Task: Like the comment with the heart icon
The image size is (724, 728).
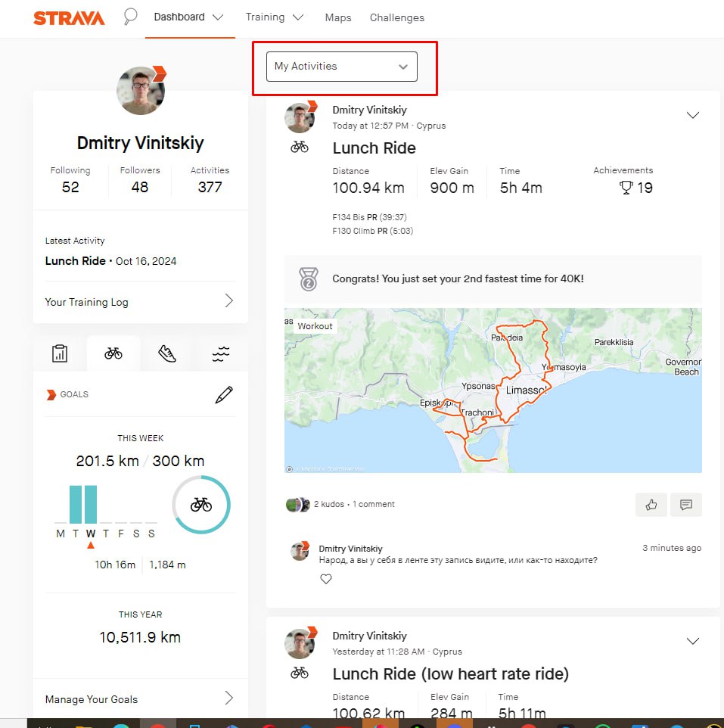Action: pyautogui.click(x=326, y=579)
